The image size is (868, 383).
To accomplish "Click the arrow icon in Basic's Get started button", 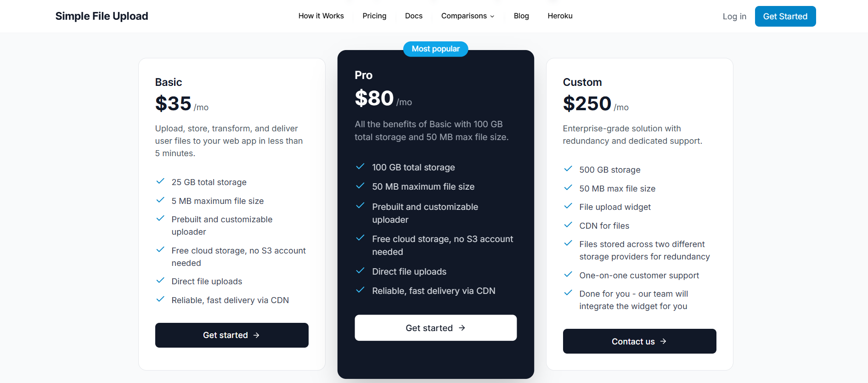I will [257, 335].
